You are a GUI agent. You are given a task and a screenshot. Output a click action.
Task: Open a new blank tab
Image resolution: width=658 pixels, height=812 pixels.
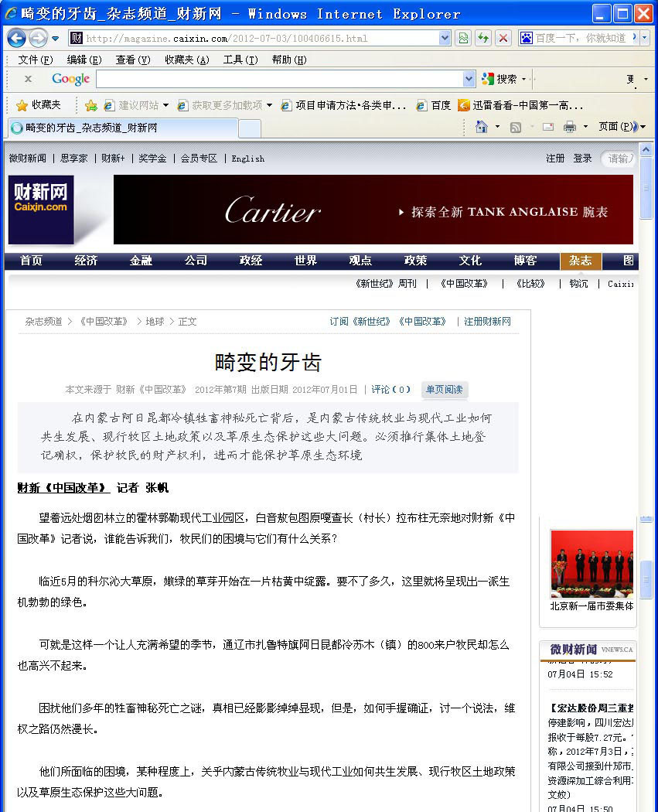(x=250, y=128)
